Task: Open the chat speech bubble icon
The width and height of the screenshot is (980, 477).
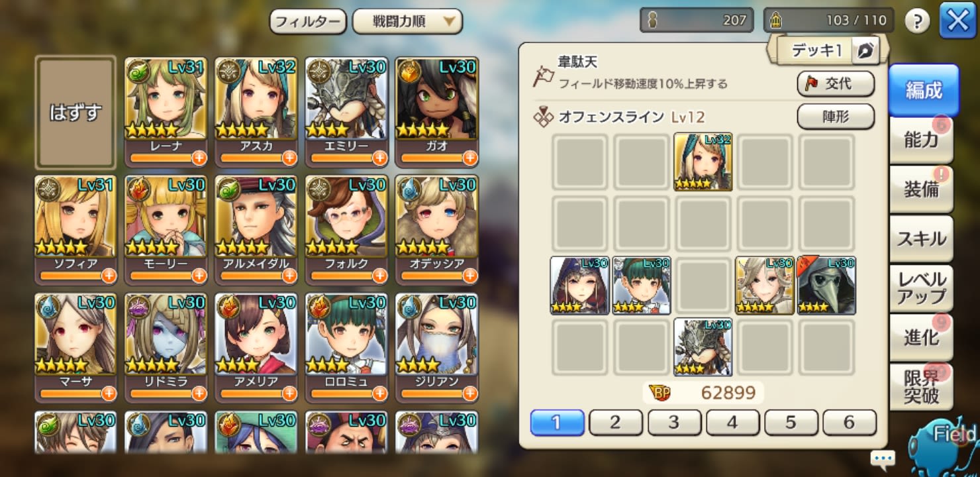Action: pyautogui.click(x=883, y=458)
